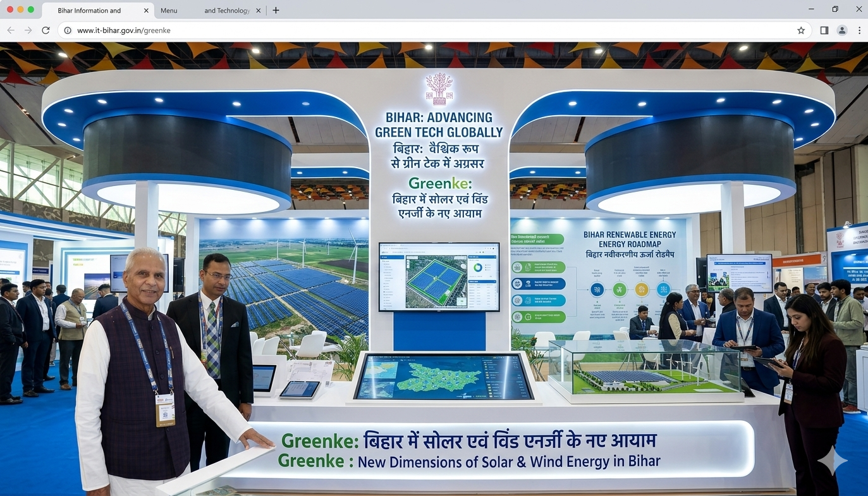
Task: Toggle the browser side panel
Action: click(824, 30)
